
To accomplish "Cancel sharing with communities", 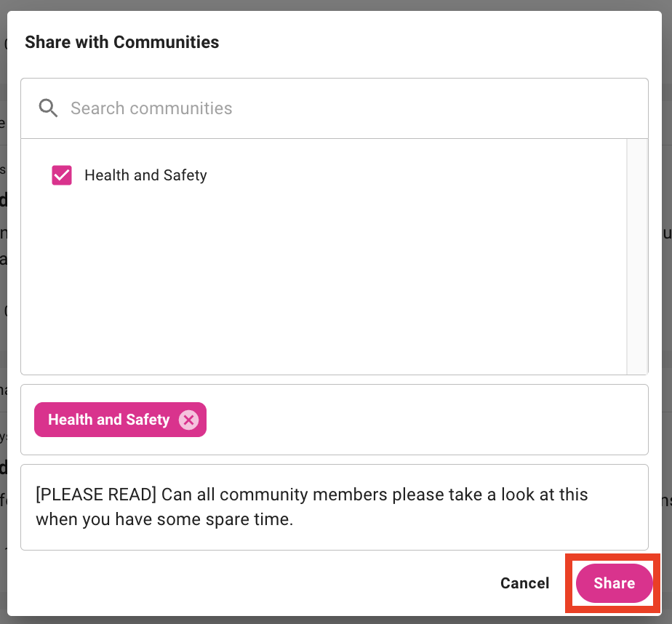I will point(524,583).
